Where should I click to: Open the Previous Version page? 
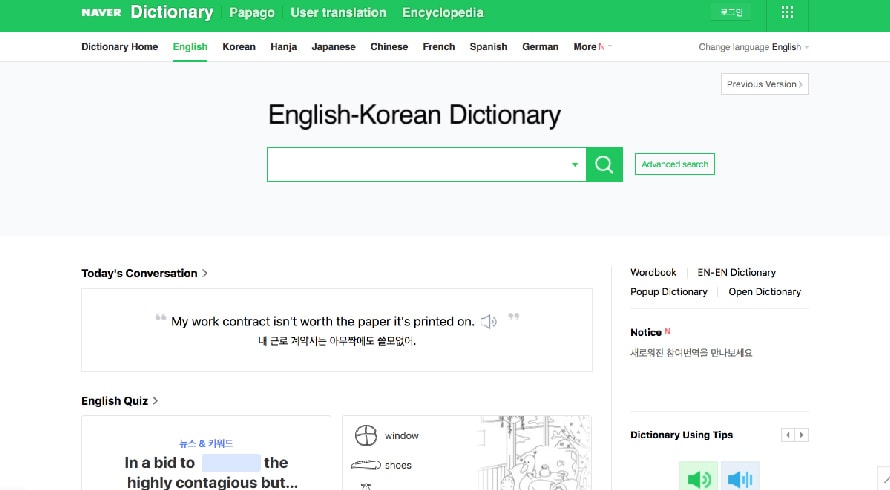click(x=764, y=84)
